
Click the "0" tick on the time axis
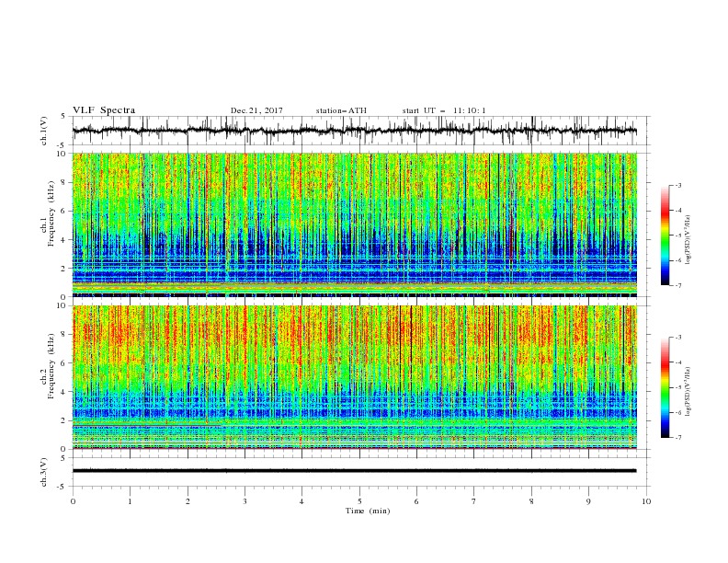(73, 501)
